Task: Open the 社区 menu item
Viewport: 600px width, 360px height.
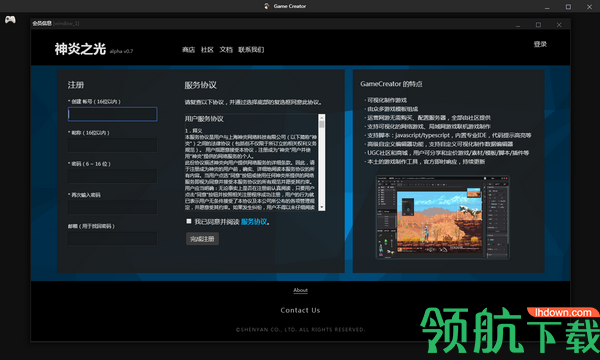Action: pos(207,50)
